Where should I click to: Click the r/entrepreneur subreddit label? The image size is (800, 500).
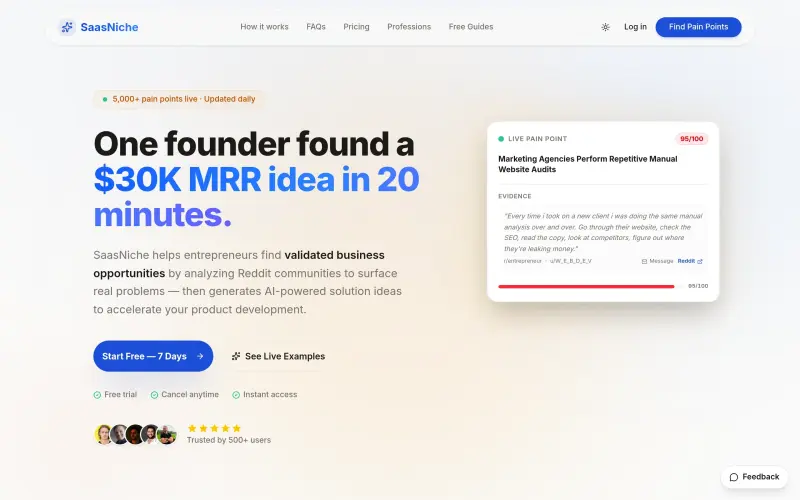[522, 261]
